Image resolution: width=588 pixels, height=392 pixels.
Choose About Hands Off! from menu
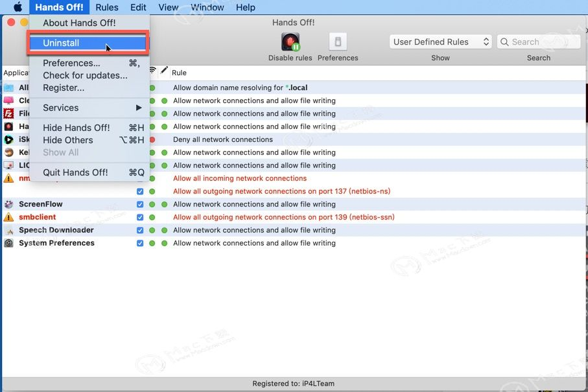(89, 23)
